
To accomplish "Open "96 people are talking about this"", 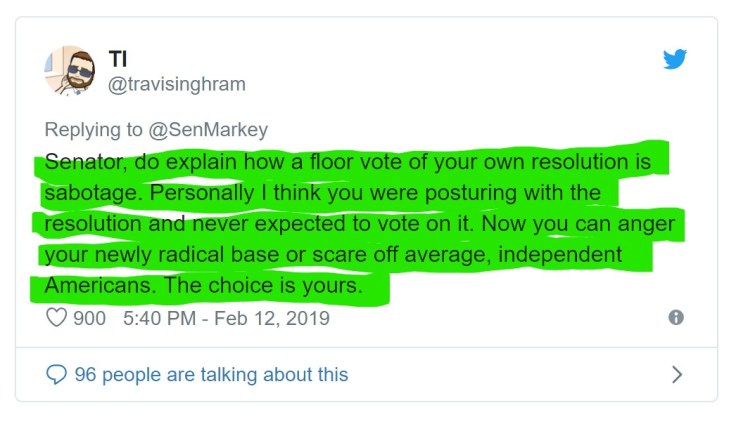I will (211, 375).
